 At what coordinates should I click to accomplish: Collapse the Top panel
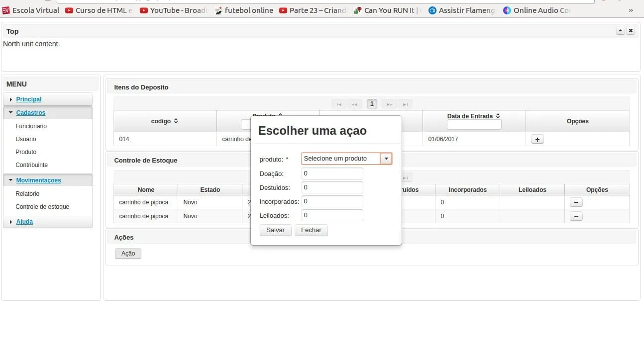point(620,31)
